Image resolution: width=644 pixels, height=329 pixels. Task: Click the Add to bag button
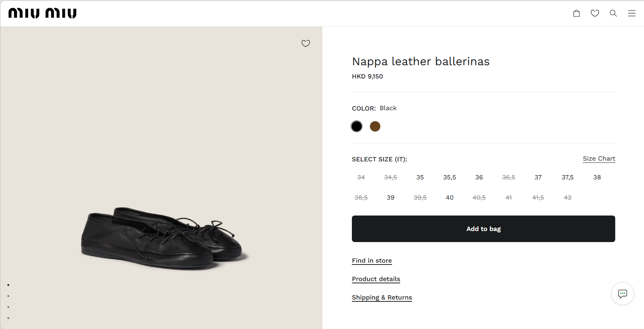click(484, 229)
